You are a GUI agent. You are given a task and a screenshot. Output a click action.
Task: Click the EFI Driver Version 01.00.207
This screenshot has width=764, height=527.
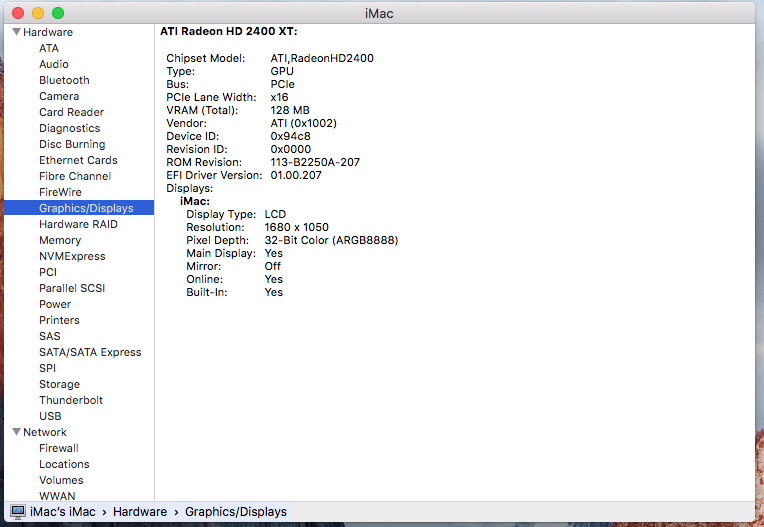[x=296, y=175]
